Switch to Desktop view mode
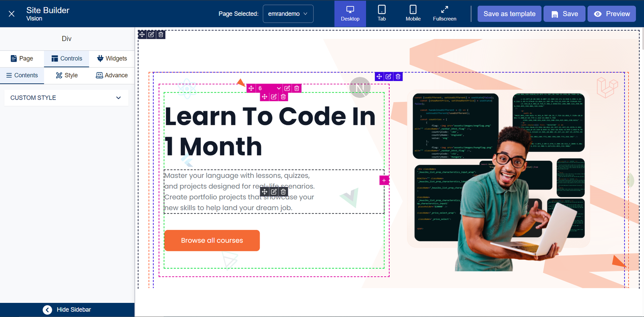This screenshot has height=317, width=644. [x=350, y=14]
